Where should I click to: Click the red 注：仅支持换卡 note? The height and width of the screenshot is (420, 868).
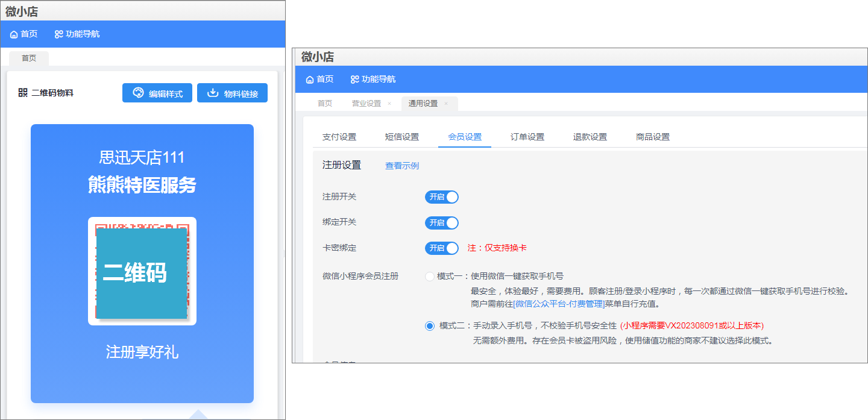[497, 248]
